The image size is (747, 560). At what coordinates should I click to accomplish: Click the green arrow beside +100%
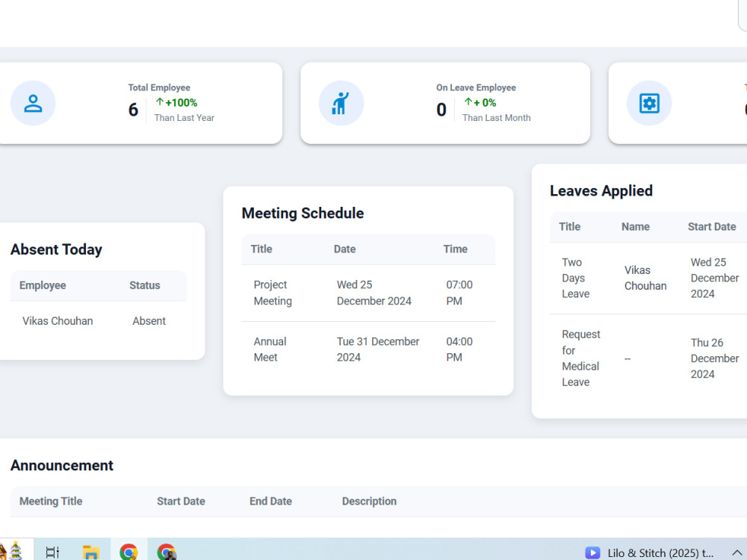click(x=160, y=102)
